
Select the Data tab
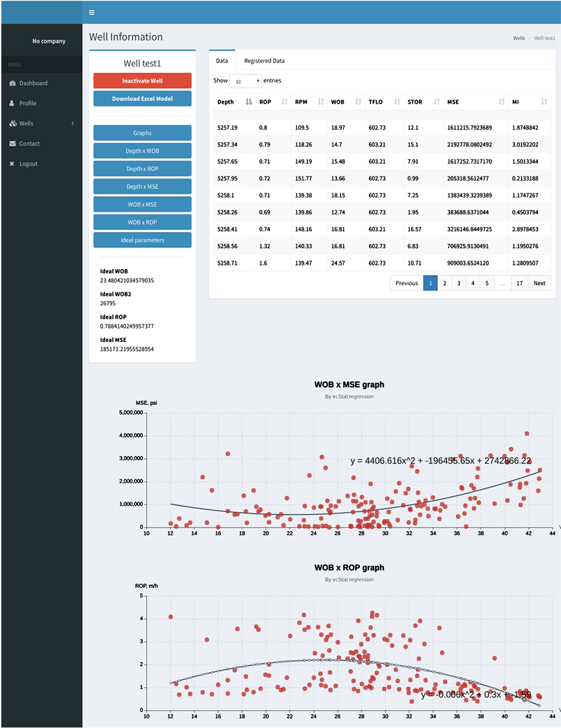(x=222, y=61)
